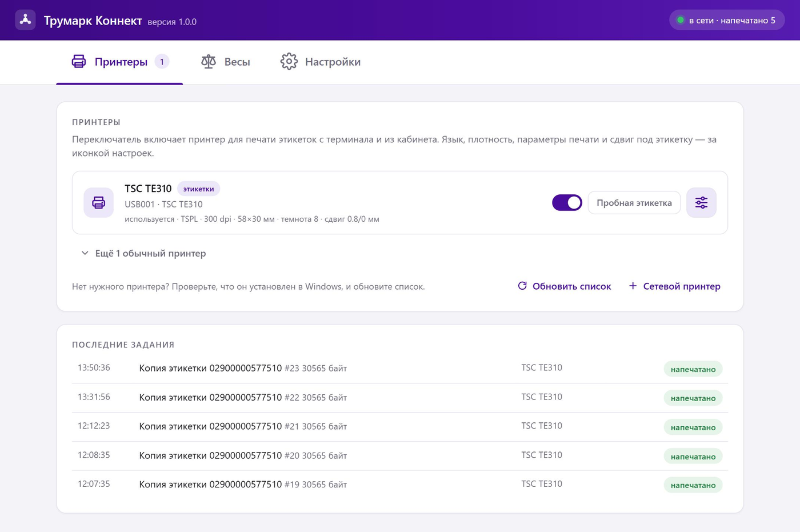Click the TSC TE310 printer card icon
The width and height of the screenshot is (800, 532).
(x=99, y=202)
